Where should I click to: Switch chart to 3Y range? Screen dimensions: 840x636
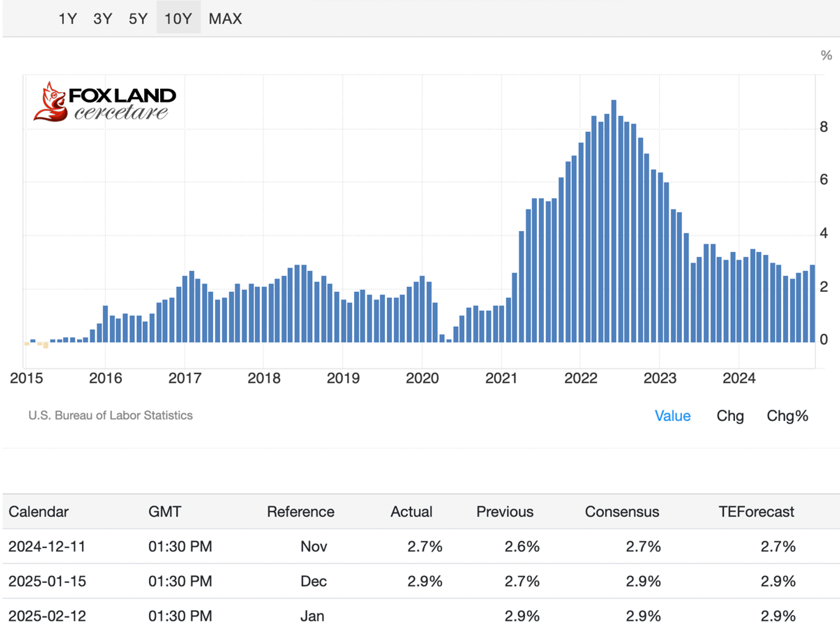pos(103,18)
